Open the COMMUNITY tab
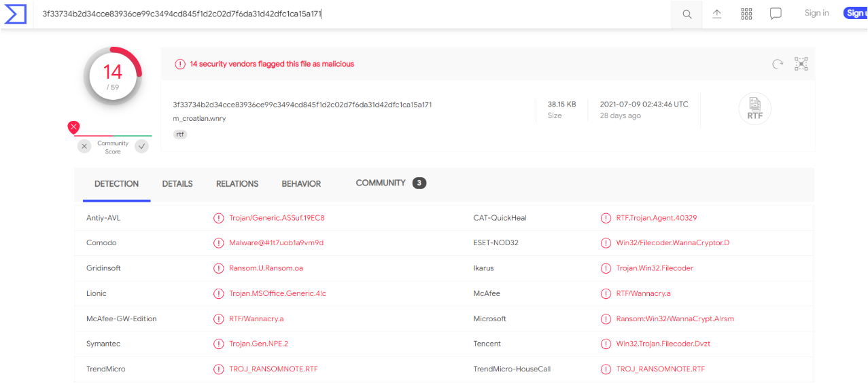Viewport: 868px width, 383px height. pyautogui.click(x=391, y=183)
